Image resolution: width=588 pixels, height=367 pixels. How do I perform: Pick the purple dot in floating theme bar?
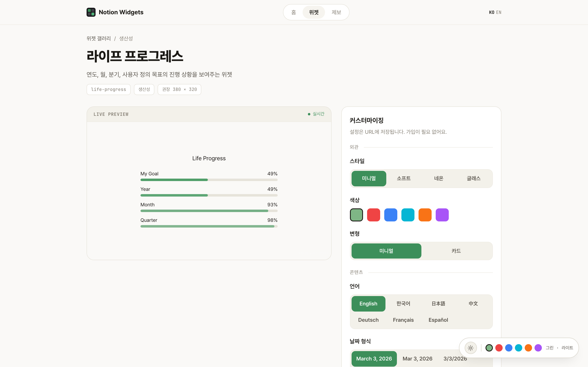(538, 348)
